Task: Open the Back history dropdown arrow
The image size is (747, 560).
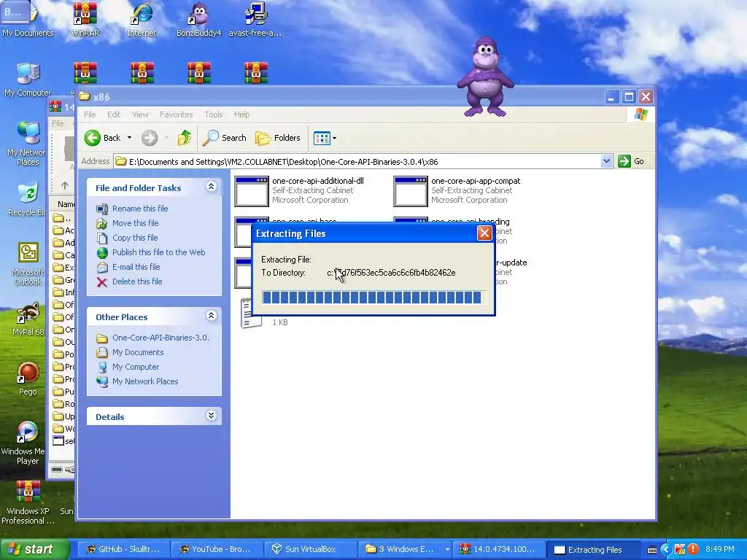Action: click(129, 138)
